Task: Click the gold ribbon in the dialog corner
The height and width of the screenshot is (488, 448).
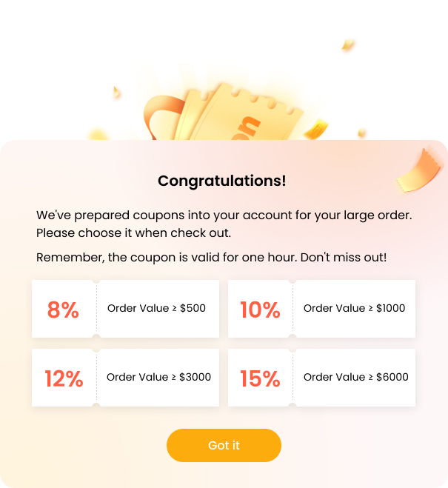Action: coord(418,170)
